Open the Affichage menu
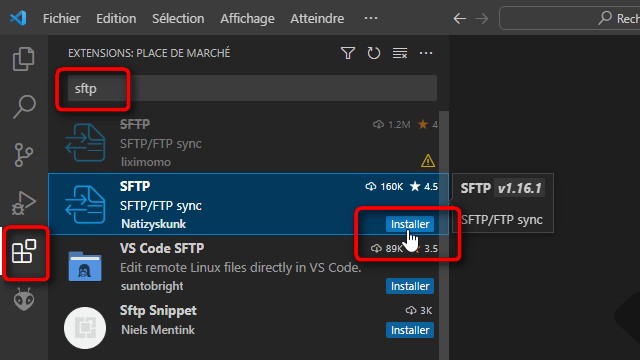The height and width of the screenshot is (360, 640). pyautogui.click(x=247, y=18)
